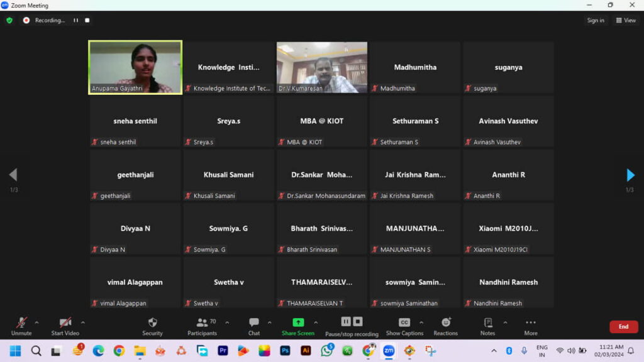Screen dimensions: 644x362
Task: Open Security shield options
Action: pos(152,326)
